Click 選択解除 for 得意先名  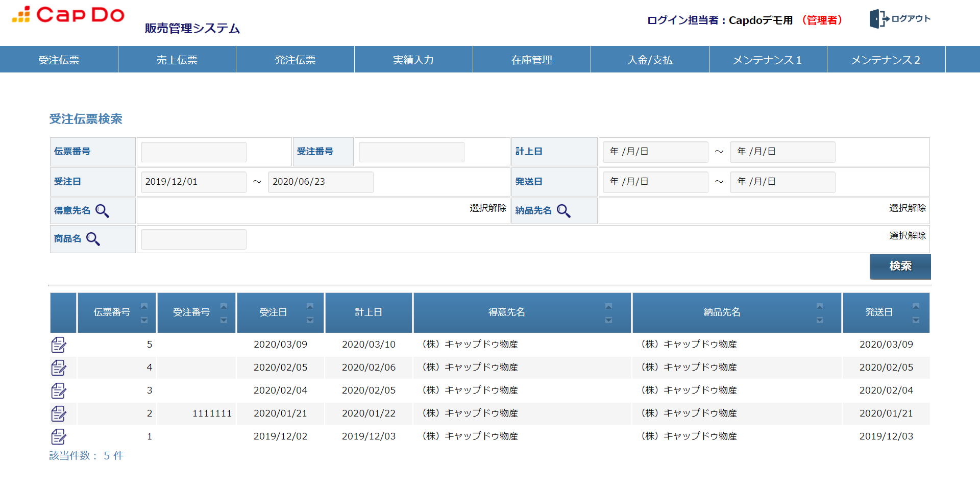(x=487, y=208)
